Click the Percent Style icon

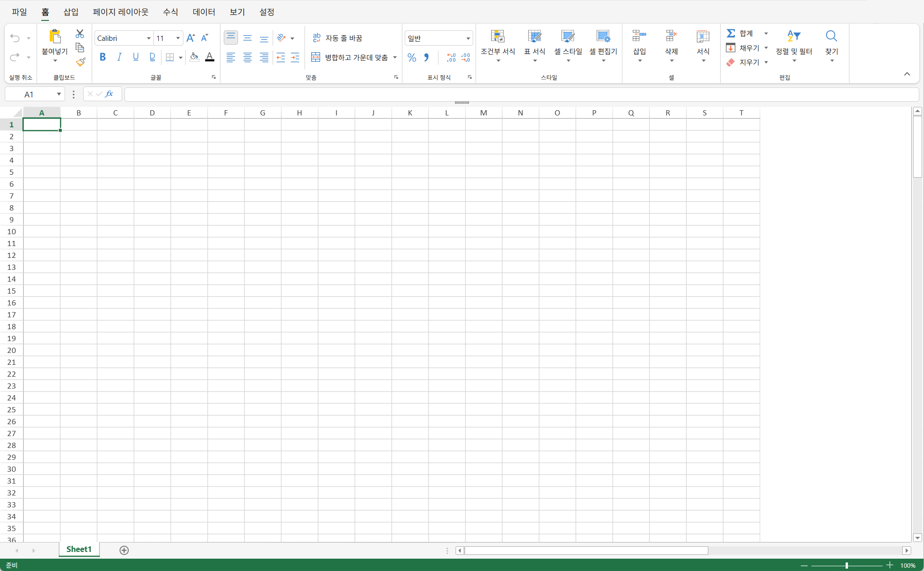(412, 57)
